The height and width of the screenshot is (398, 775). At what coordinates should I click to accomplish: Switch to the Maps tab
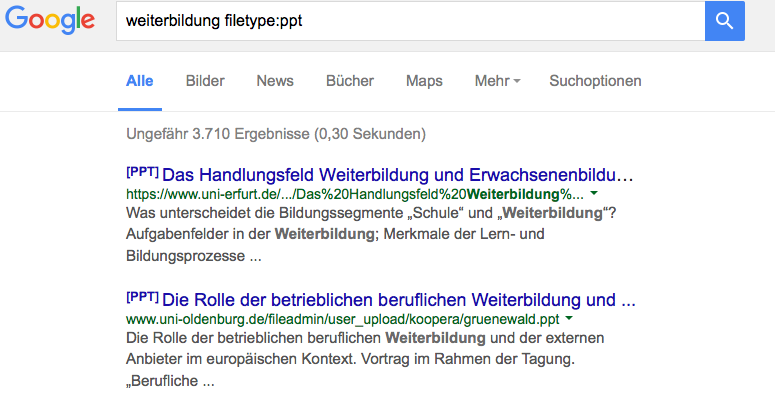tap(424, 81)
